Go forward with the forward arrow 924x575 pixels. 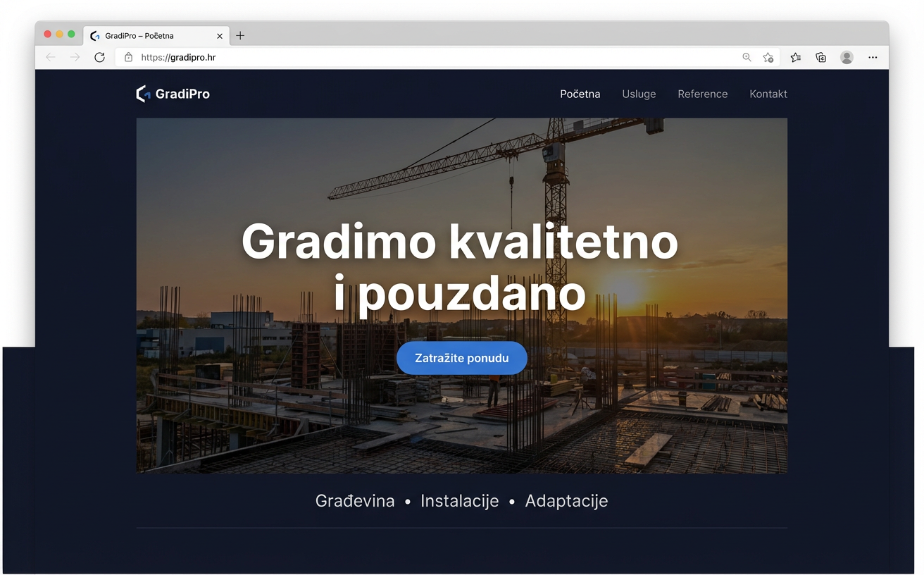tap(75, 58)
